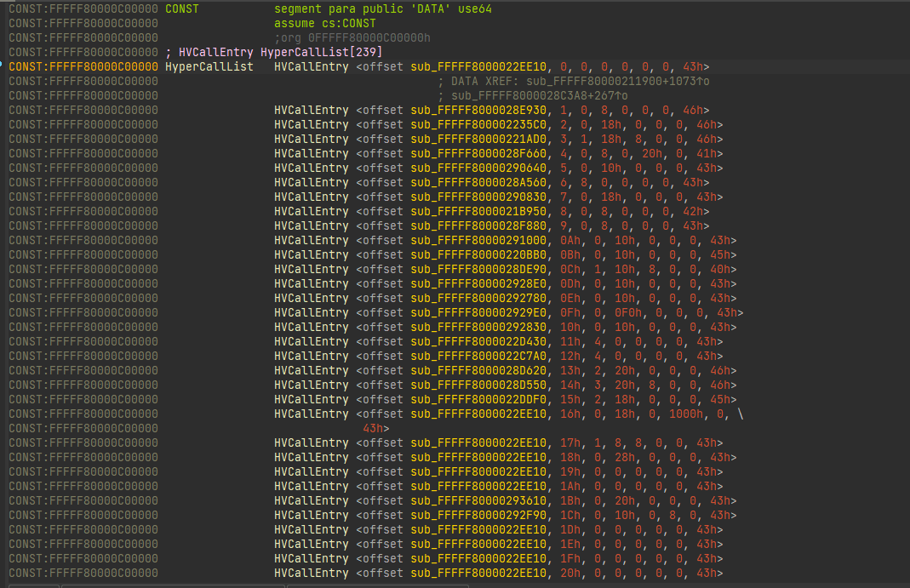Screen dimensions: 910x588
Task: Click the 20h value in entry 4 row
Action: [x=652, y=154]
